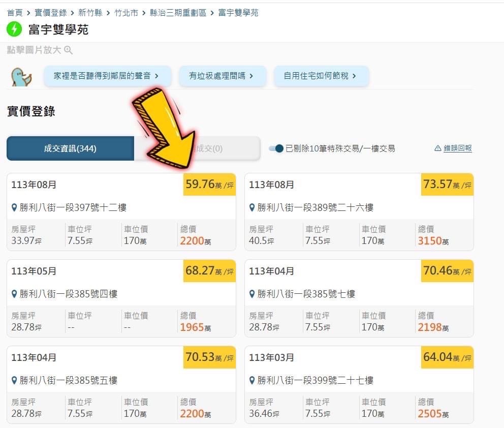Click the 59.76萬/坪 price badge
Viewport: 504px width, 428px height.
[209, 185]
